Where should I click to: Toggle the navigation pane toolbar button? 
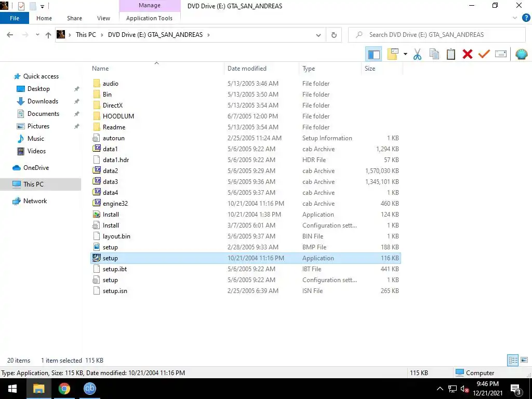pyautogui.click(x=374, y=54)
